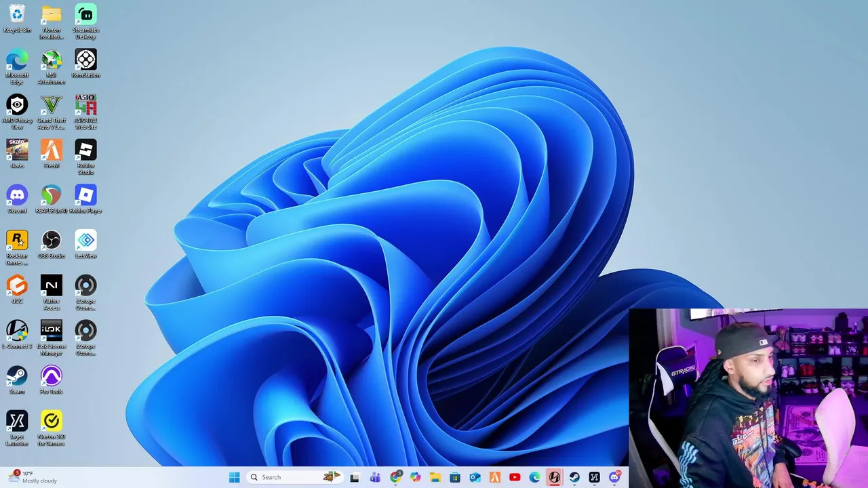This screenshot has height=488, width=868.
Task: Open iLok License Manager shortcut
Action: point(52,338)
